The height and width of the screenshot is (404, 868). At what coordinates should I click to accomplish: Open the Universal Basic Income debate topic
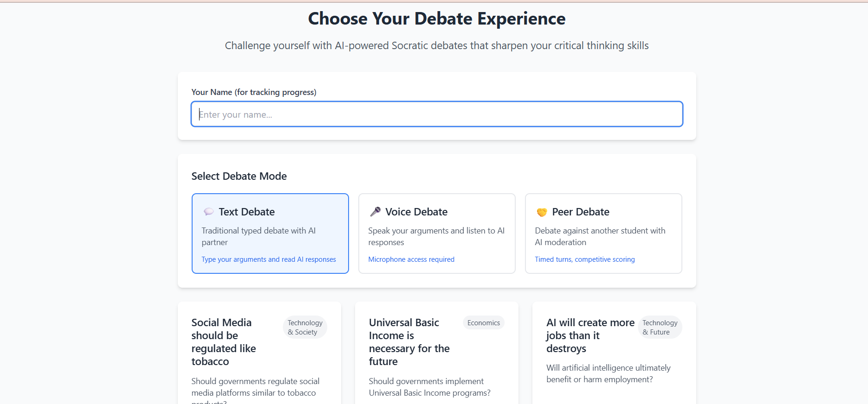click(x=409, y=342)
